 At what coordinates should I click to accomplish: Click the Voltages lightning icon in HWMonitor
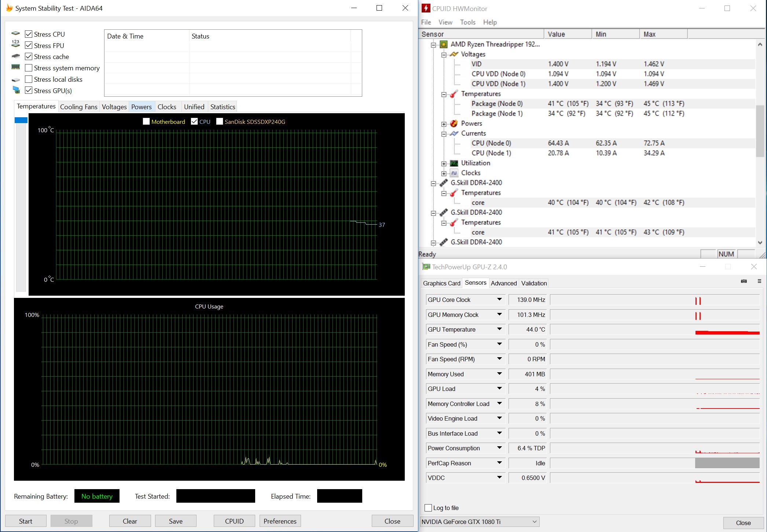(x=454, y=54)
